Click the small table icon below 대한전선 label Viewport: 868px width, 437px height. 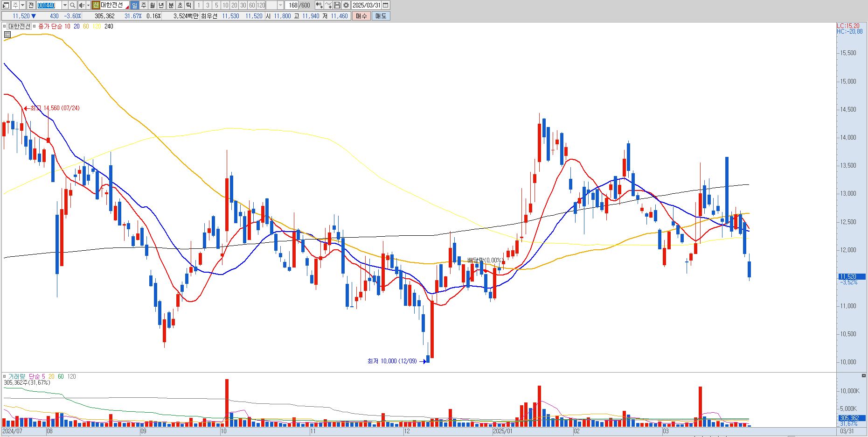[7, 35]
